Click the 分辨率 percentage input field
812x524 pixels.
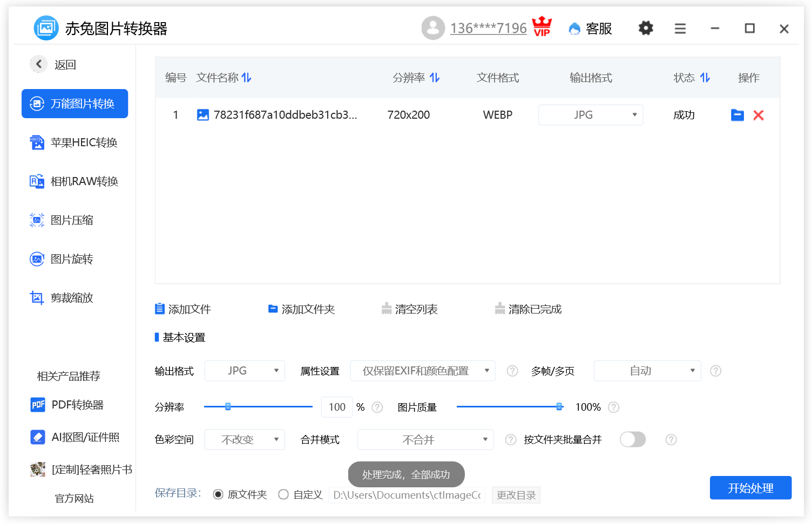point(337,407)
